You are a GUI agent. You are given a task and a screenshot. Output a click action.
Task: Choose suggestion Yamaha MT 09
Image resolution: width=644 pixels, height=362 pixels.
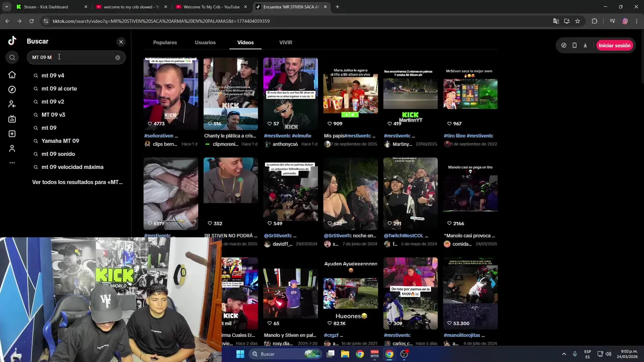point(60,141)
